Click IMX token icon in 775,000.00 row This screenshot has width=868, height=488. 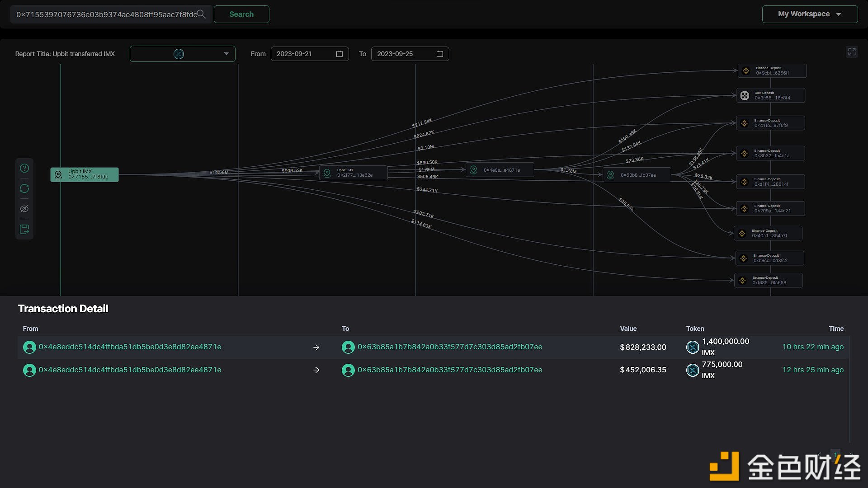693,370
